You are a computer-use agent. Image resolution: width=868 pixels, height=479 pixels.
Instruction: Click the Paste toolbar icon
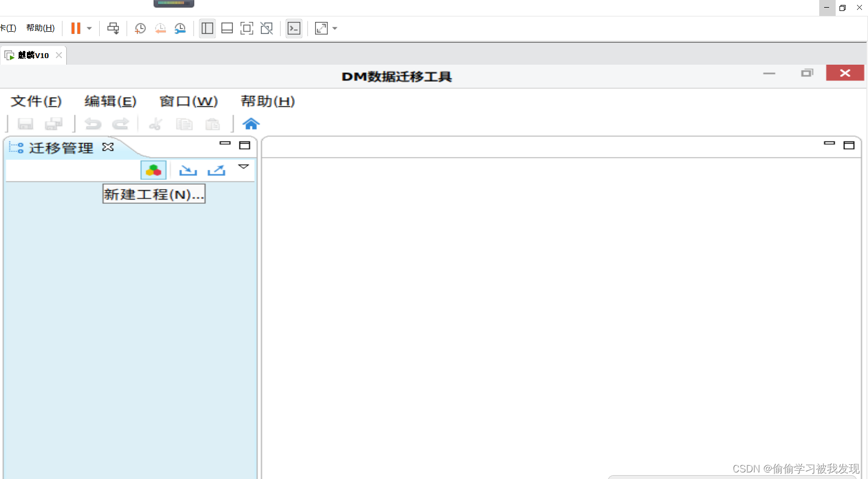point(213,124)
